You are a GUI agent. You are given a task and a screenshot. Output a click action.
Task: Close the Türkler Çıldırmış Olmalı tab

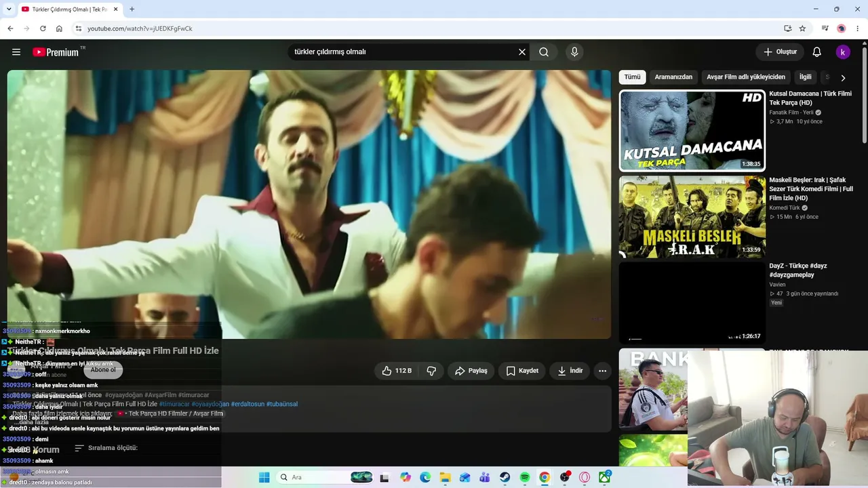pos(116,9)
